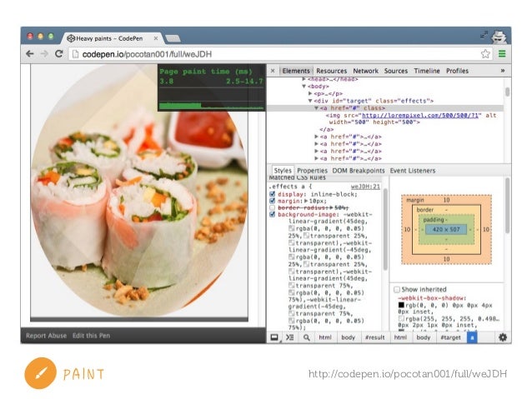This screenshot has height=399, width=532.
Task: Disable the background-image property checkbox
Action: 272,215
